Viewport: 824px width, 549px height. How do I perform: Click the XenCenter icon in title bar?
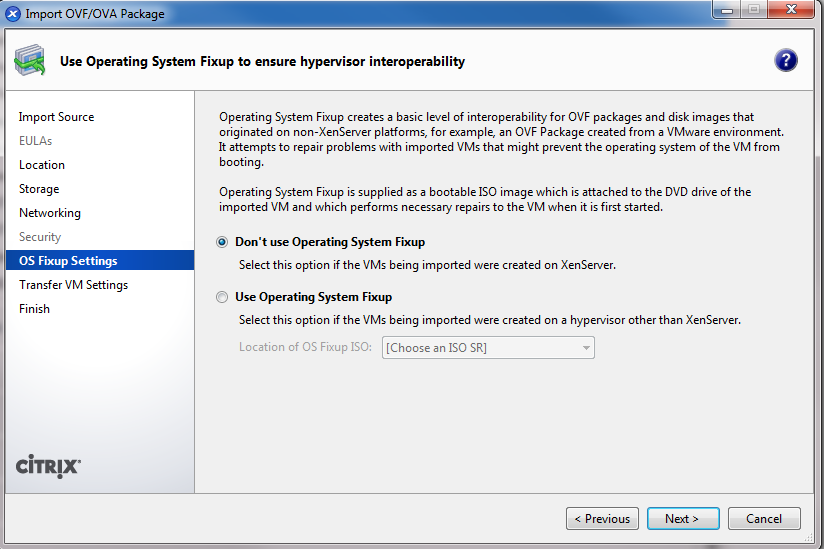click(13, 14)
